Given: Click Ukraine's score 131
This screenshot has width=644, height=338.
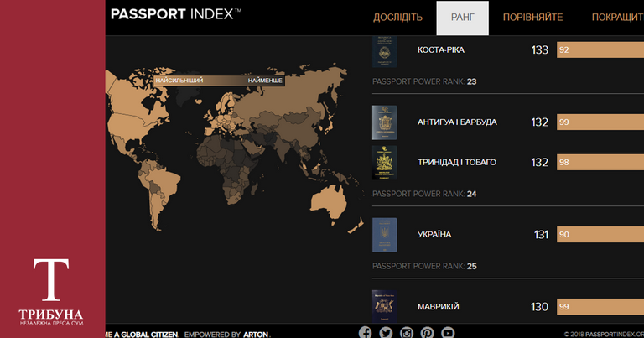Looking at the screenshot, I should [x=541, y=235].
